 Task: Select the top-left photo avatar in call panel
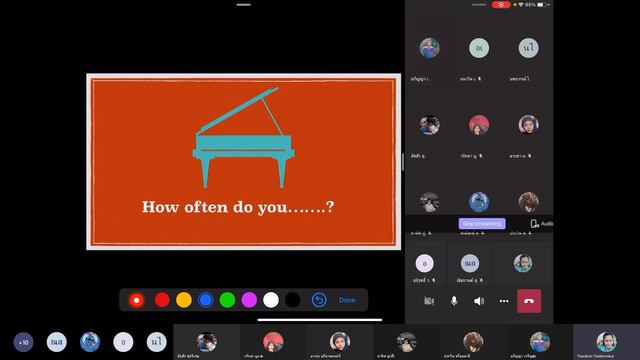(429, 48)
